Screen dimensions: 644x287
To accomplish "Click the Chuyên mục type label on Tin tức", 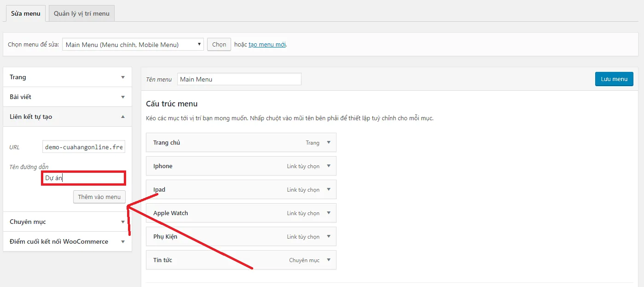I will click(x=304, y=260).
